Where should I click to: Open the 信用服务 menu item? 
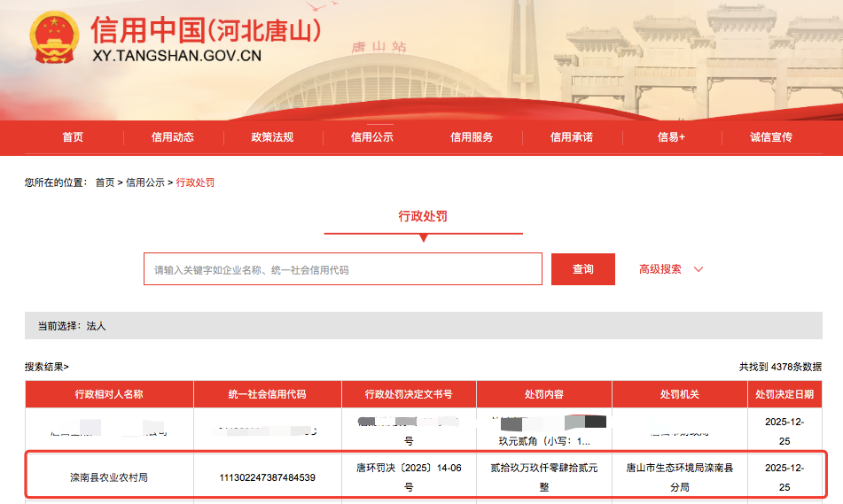click(472, 137)
